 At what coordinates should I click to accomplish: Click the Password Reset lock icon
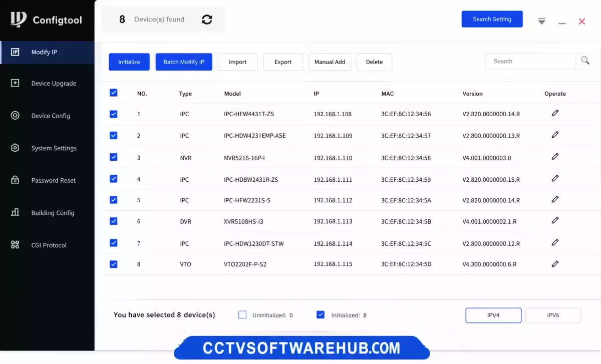tap(15, 180)
